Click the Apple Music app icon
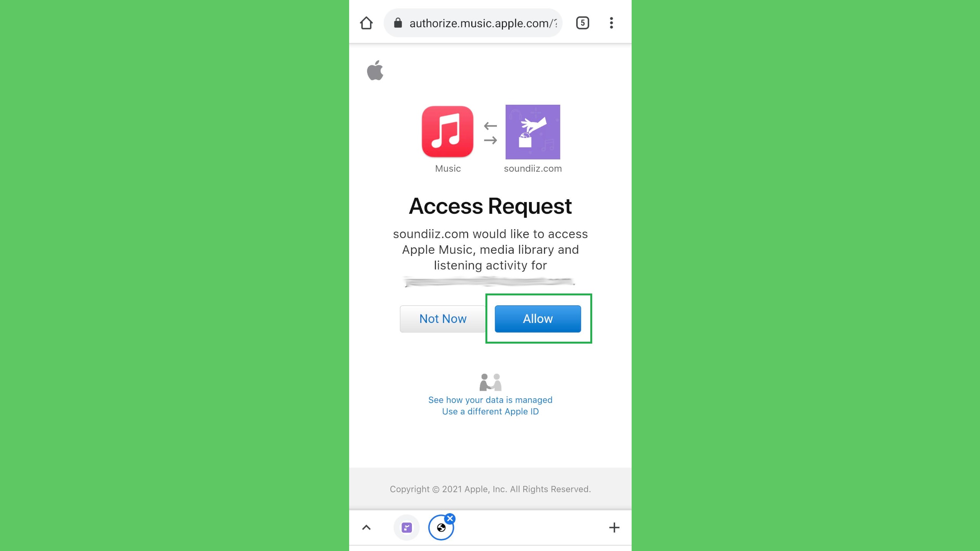The height and width of the screenshot is (551, 980). tap(448, 131)
